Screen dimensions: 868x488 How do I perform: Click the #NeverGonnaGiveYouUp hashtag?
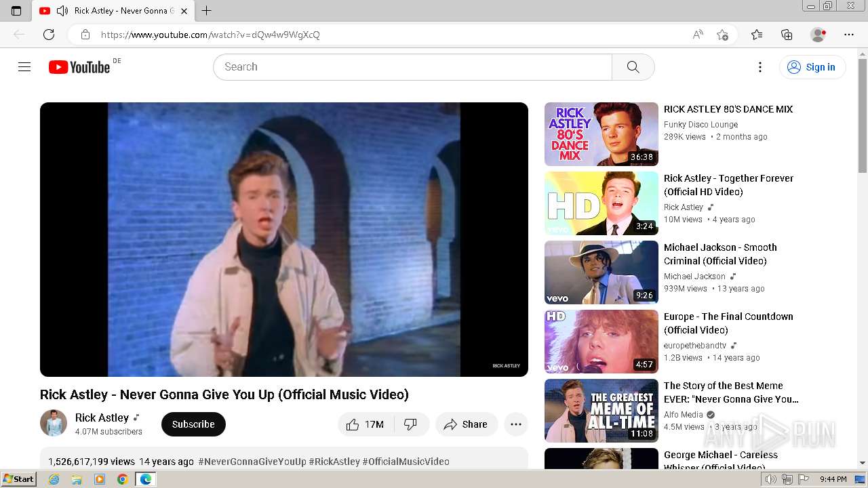click(252, 462)
